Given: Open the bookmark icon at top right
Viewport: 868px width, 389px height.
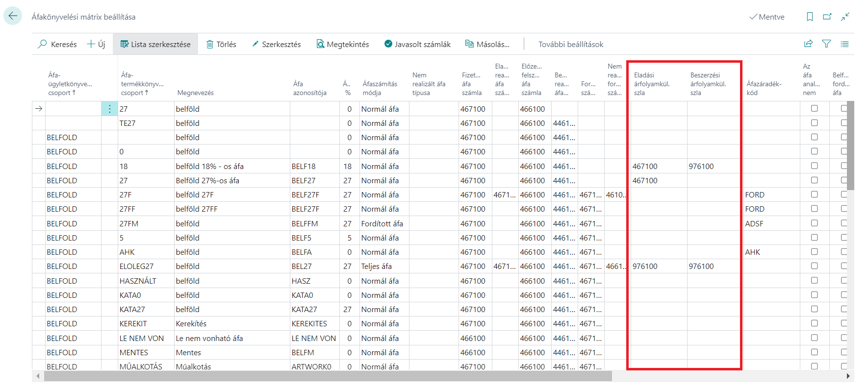Looking at the screenshot, I should pos(810,17).
